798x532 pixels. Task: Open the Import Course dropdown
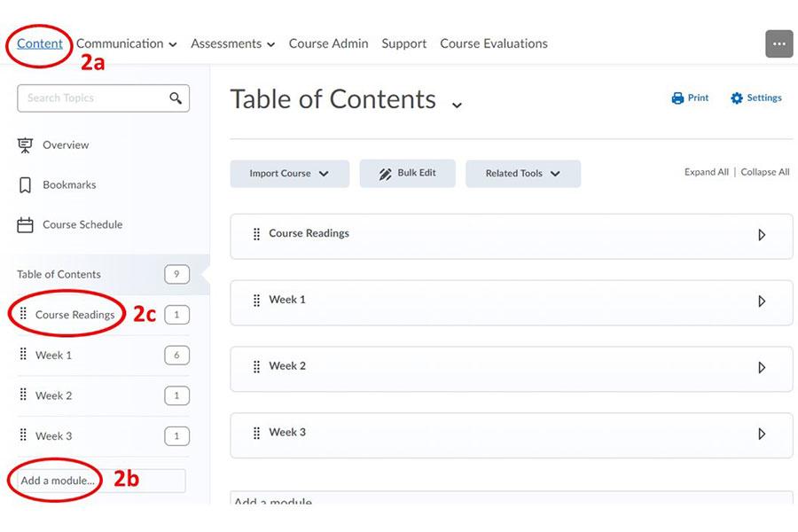tap(289, 174)
